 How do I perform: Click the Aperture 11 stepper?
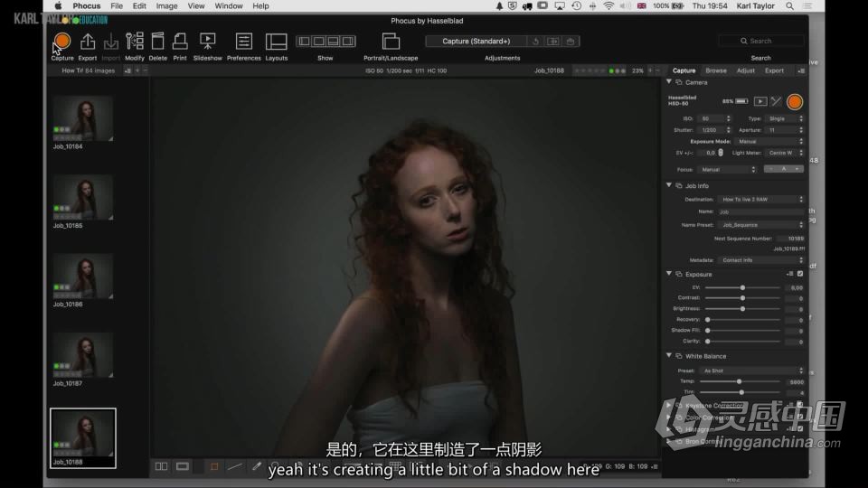(x=800, y=130)
